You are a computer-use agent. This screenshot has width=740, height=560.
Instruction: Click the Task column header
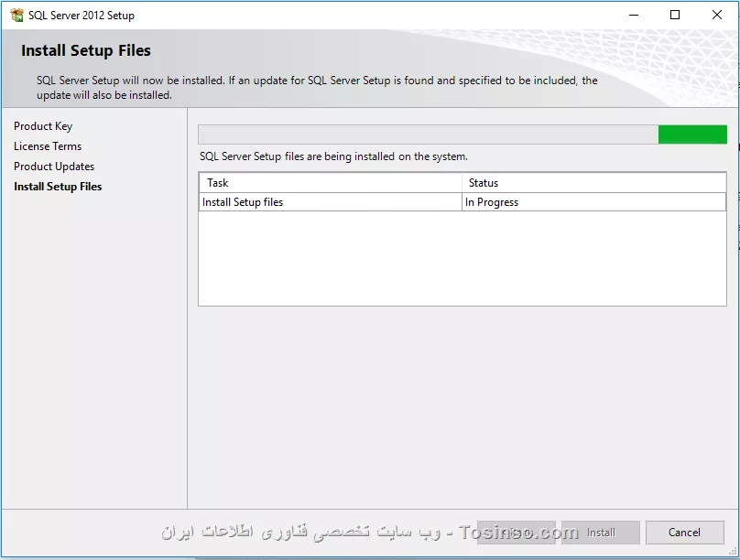pos(331,183)
